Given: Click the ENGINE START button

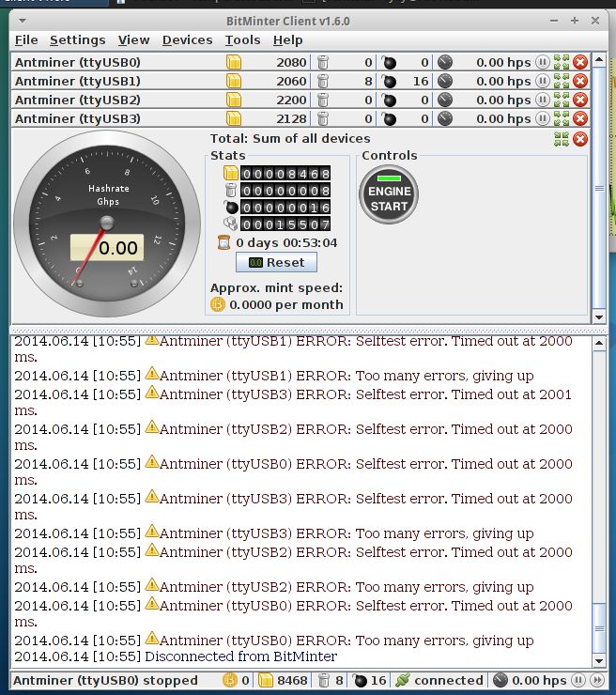Looking at the screenshot, I should tap(389, 194).
